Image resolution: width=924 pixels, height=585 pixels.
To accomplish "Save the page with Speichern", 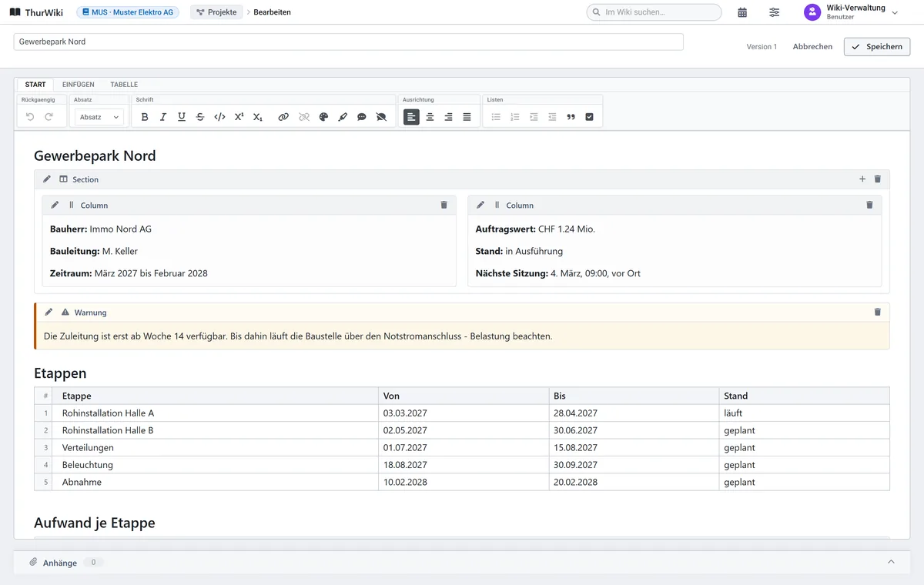I will 877,47.
